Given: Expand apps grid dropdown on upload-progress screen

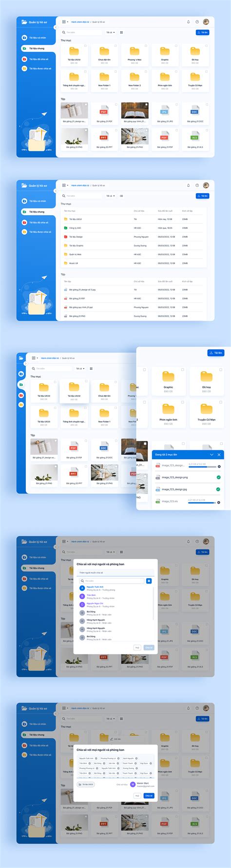Looking at the screenshot, I should coord(35,358).
